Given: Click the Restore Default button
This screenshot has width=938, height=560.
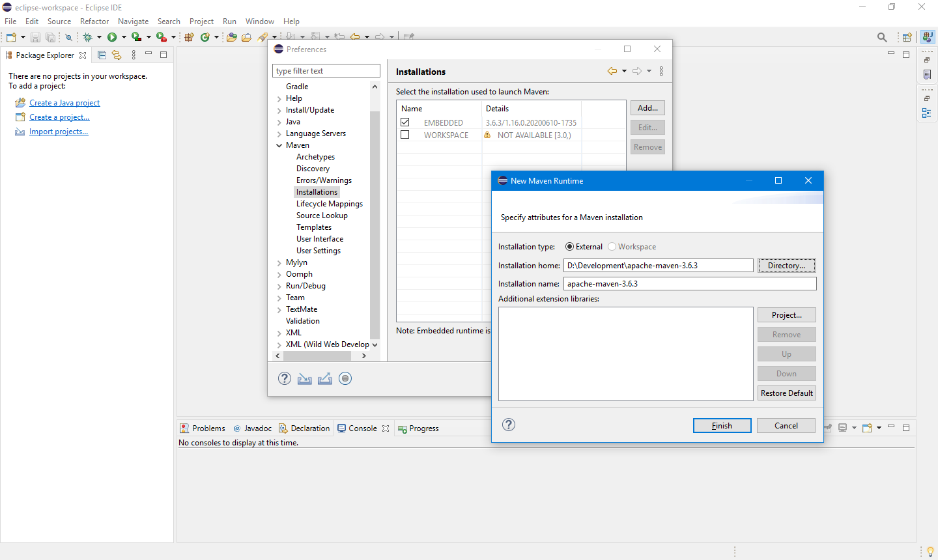Looking at the screenshot, I should pos(787,393).
